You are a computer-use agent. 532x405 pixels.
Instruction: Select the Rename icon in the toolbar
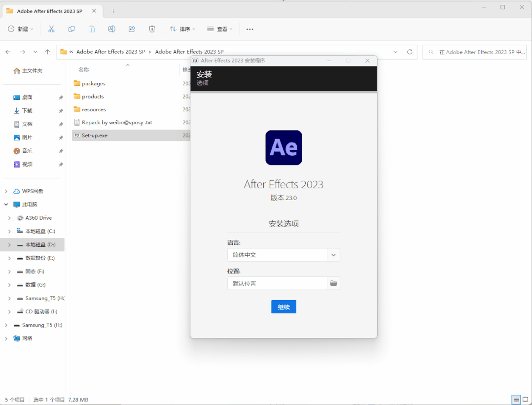[x=111, y=29]
